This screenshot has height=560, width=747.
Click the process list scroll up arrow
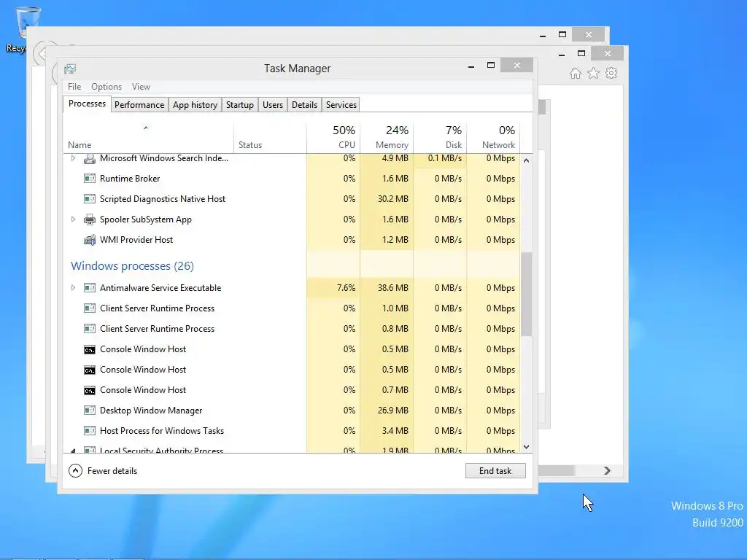(x=527, y=160)
